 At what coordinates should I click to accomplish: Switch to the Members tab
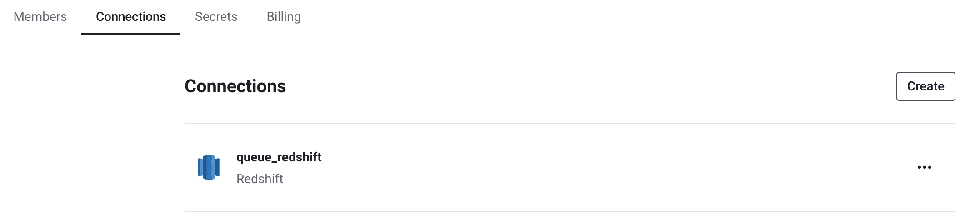[x=40, y=17]
